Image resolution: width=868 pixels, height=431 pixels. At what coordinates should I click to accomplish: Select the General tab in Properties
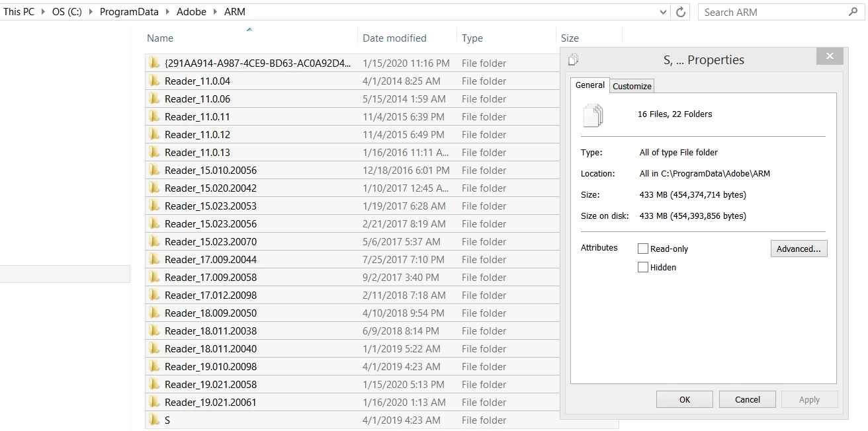pyautogui.click(x=590, y=85)
